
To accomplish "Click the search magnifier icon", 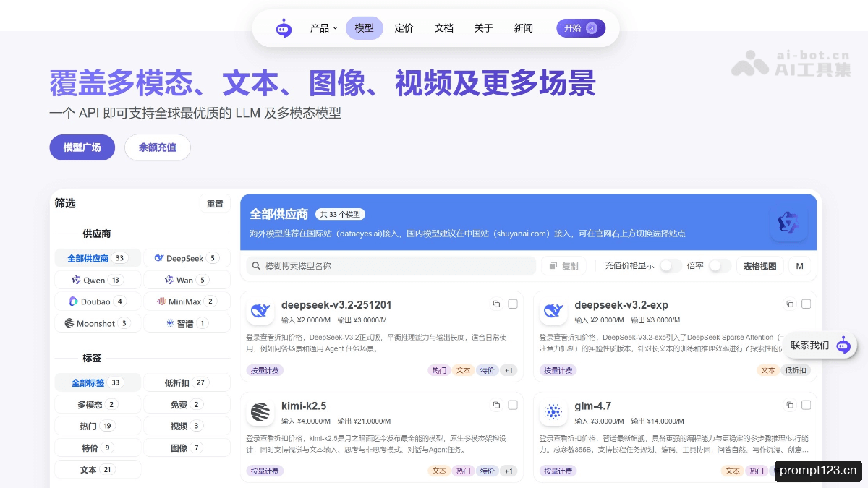I will pyautogui.click(x=256, y=266).
